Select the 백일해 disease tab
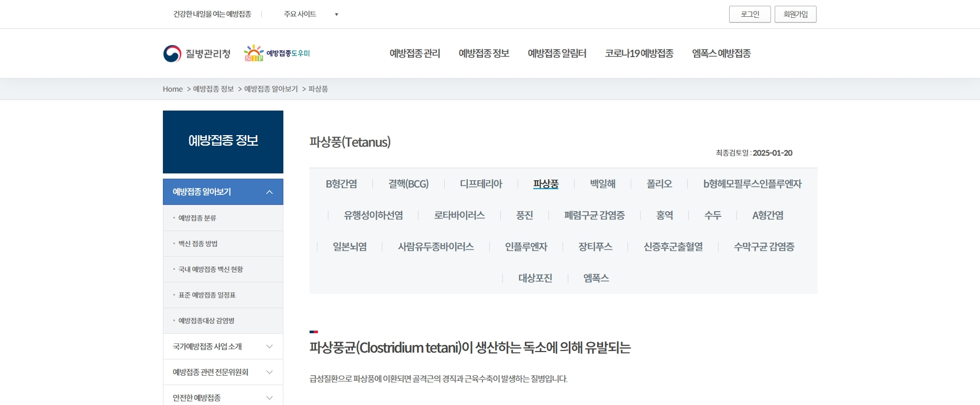980x405 pixels. [x=603, y=184]
